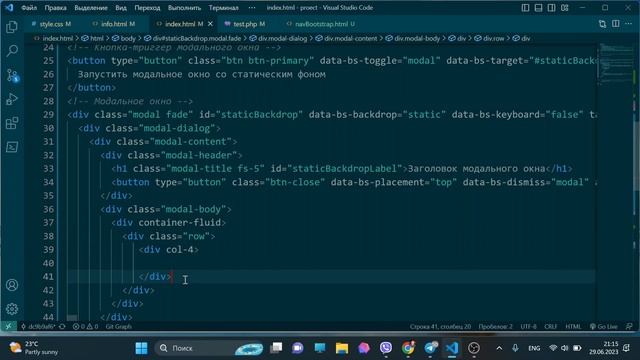Switch to the info.html tab
Image resolution: width=640 pixels, height=360 pixels.
click(114, 24)
